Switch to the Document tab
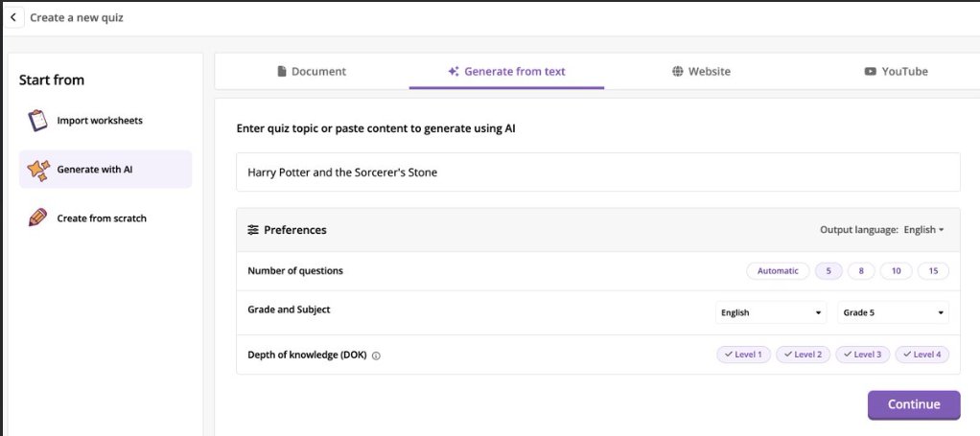 (312, 71)
